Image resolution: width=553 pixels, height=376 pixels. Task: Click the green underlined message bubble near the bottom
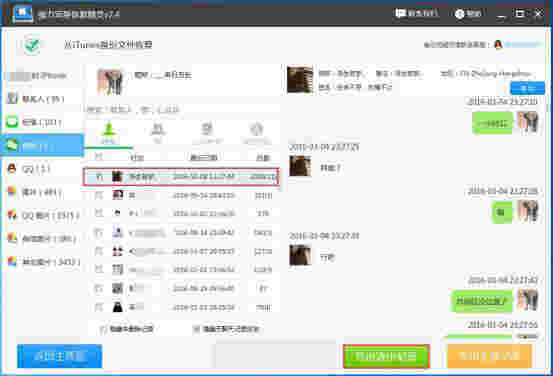click(482, 301)
